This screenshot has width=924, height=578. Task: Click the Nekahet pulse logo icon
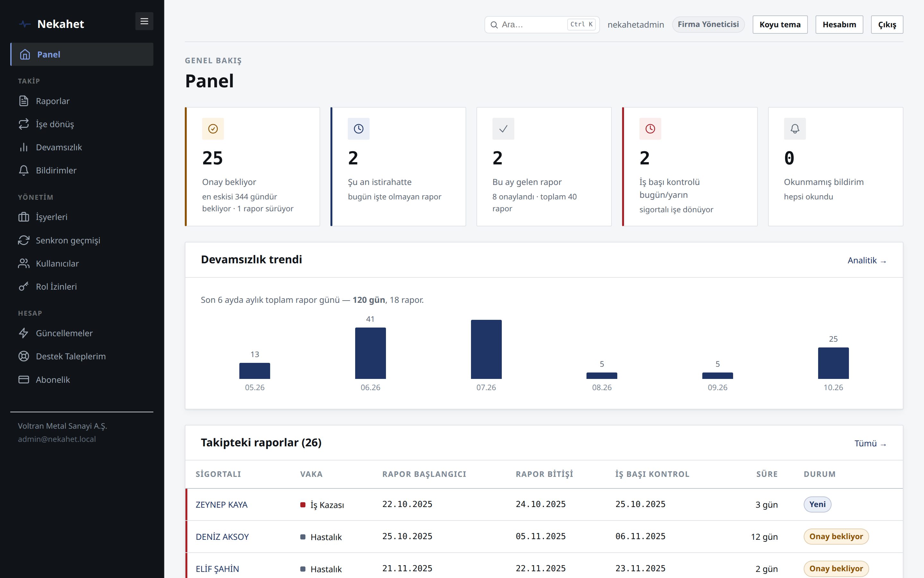coord(25,24)
